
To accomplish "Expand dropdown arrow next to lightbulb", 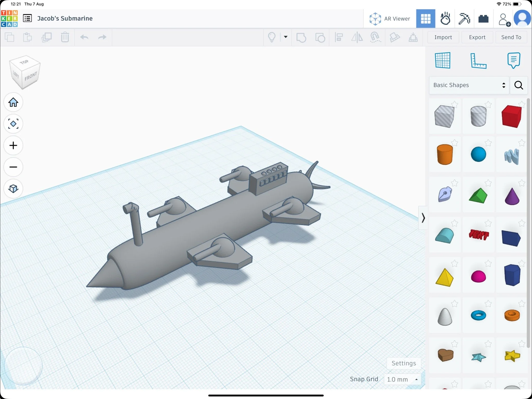I will 285,37.
